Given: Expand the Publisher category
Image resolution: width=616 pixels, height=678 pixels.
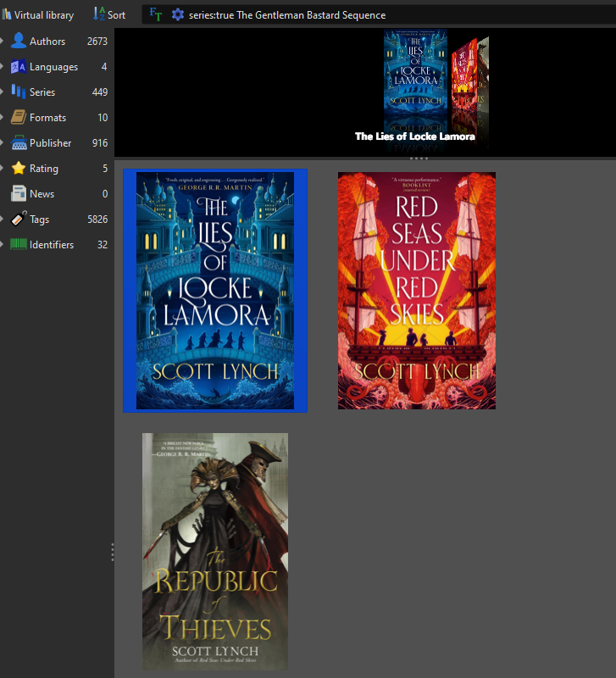Looking at the screenshot, I should coord(3,142).
